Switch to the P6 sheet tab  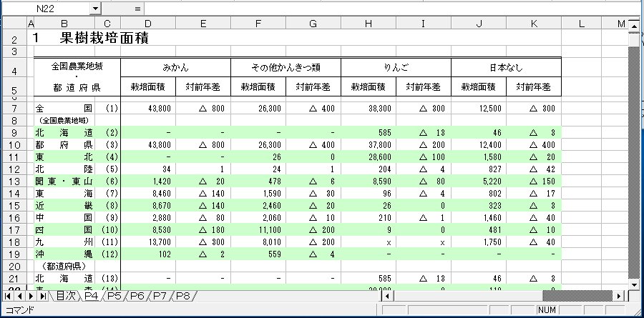137,295
